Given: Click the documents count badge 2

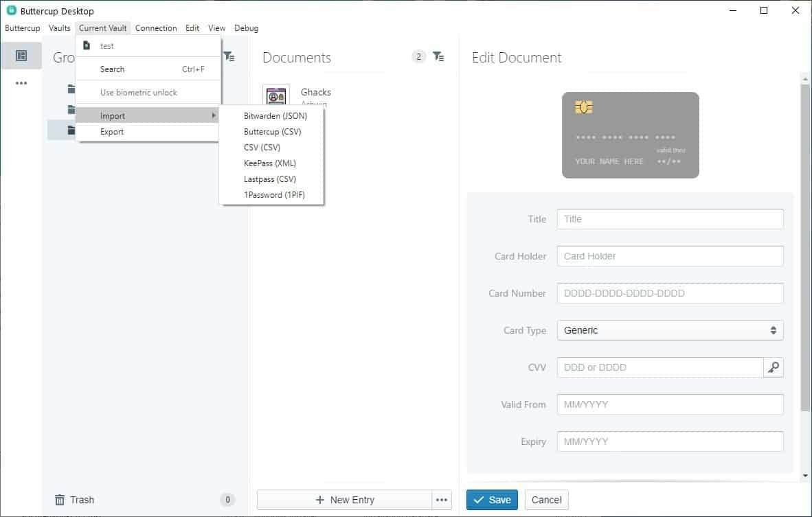Looking at the screenshot, I should 419,56.
